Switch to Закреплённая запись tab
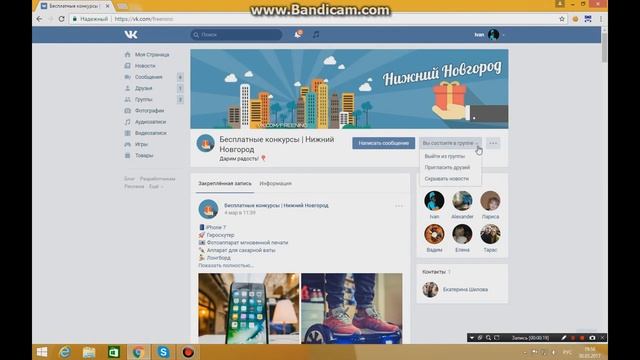Image resolution: width=640 pixels, height=360 pixels. point(225,184)
